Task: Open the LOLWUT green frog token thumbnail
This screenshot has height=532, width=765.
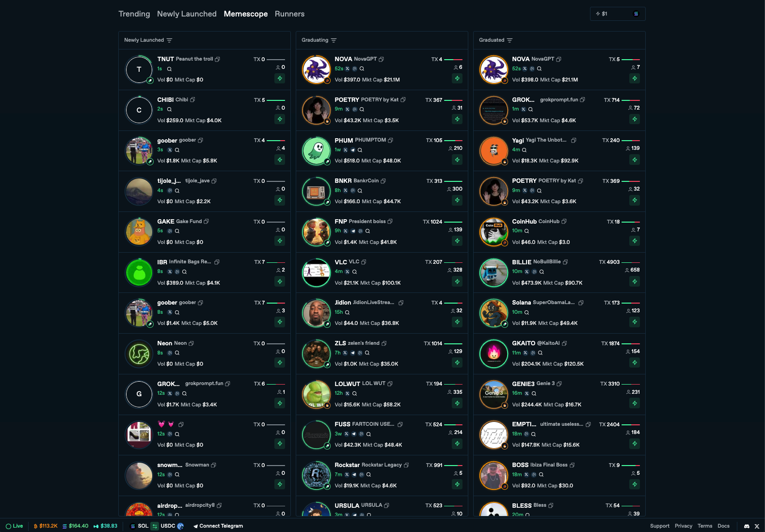Action: pos(316,394)
